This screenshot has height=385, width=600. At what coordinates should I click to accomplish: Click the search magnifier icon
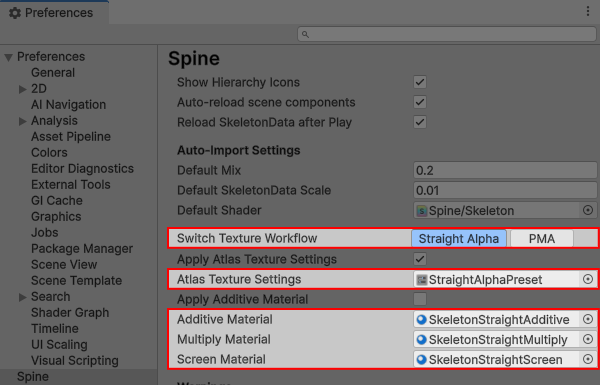coord(305,34)
